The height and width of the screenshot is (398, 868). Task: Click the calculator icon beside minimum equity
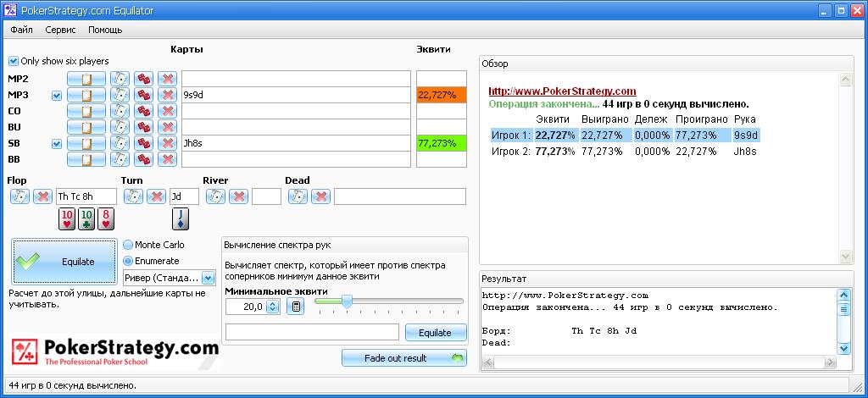coord(295,307)
